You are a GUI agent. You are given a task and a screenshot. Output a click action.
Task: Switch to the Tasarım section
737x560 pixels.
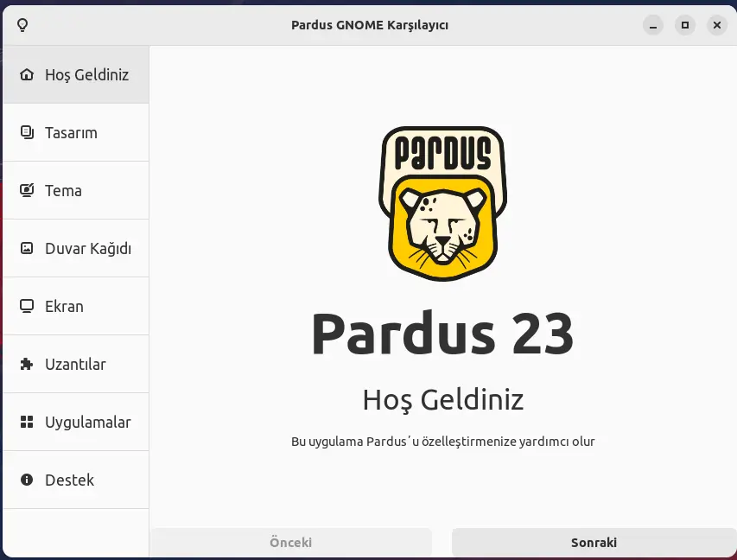(76, 132)
